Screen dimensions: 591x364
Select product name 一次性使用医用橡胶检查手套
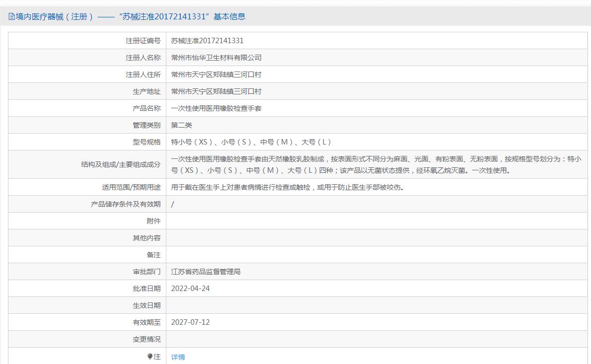[217, 109]
